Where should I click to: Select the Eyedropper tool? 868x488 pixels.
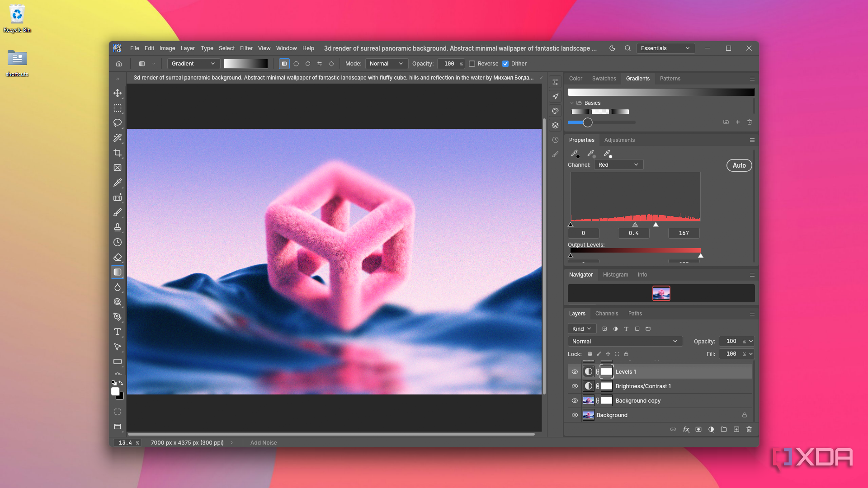click(118, 183)
